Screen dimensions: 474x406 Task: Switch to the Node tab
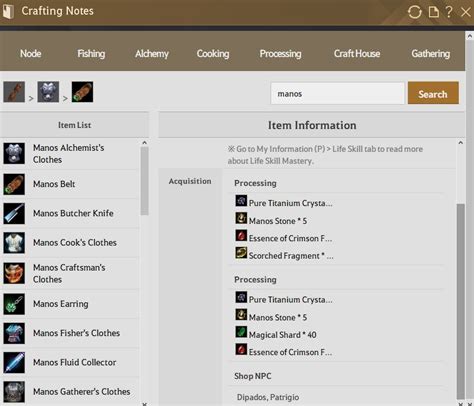[x=30, y=54]
